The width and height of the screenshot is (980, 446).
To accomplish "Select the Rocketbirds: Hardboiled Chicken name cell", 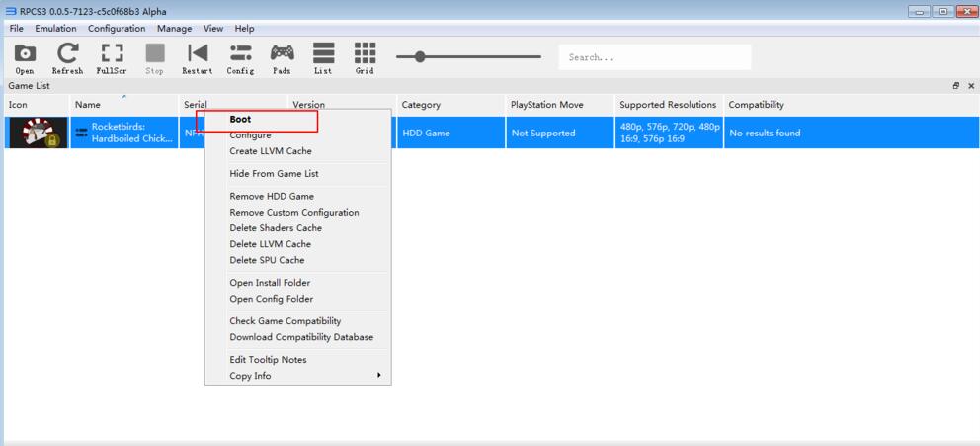I will point(125,133).
